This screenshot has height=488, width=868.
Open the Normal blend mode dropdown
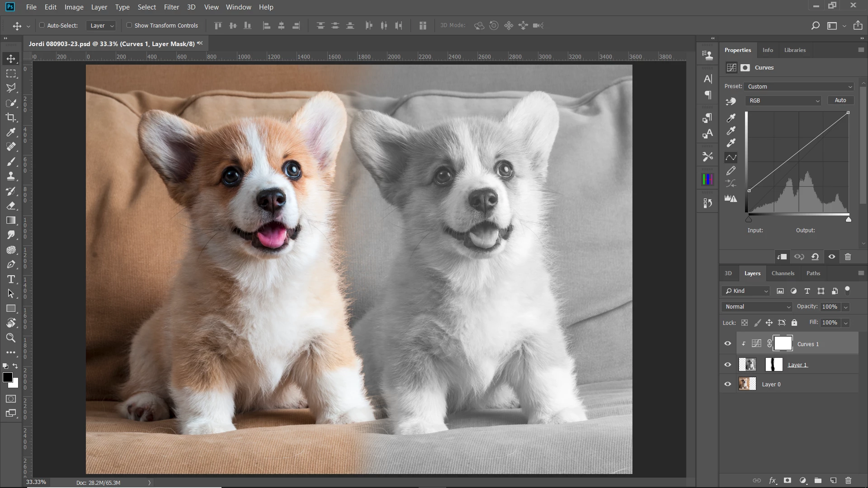tap(757, 306)
